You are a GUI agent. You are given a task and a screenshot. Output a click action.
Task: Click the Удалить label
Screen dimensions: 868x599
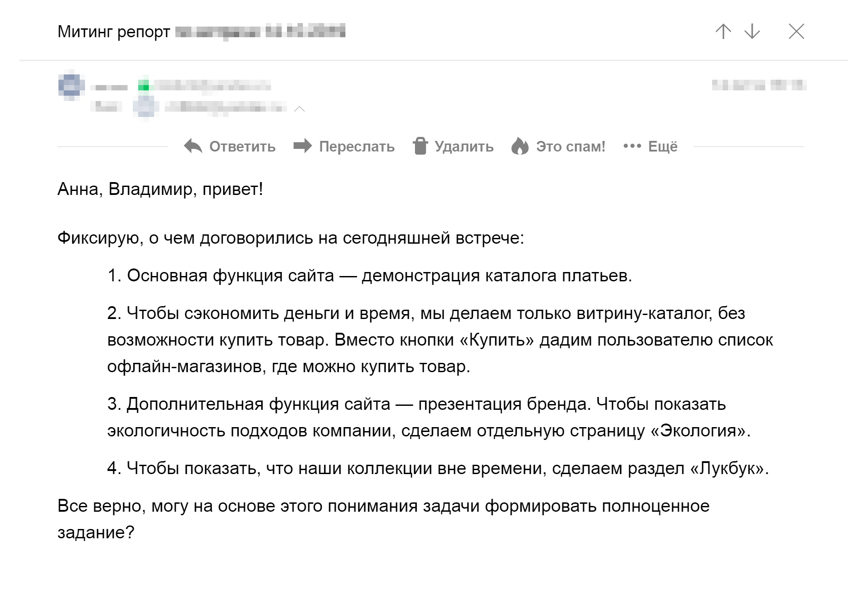point(464,147)
